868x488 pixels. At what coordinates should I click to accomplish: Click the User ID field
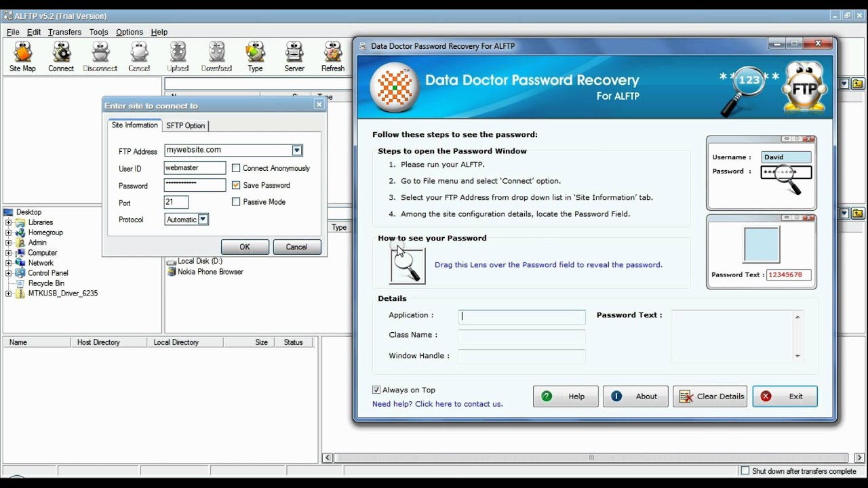point(195,167)
